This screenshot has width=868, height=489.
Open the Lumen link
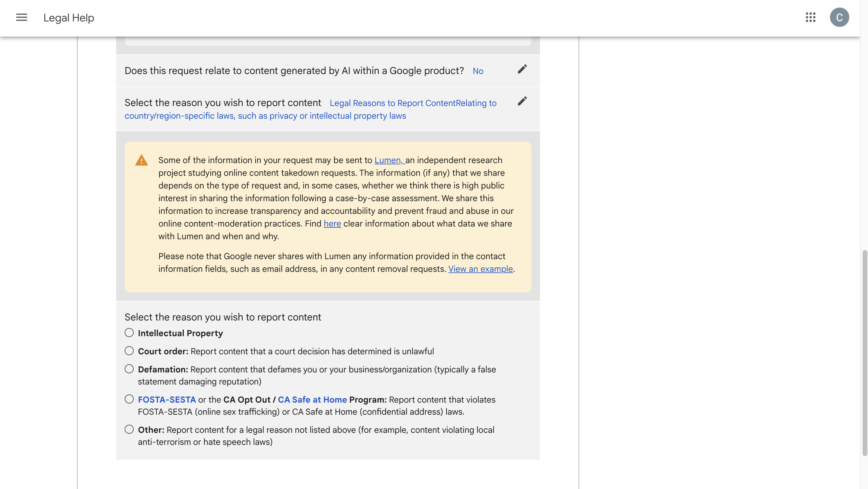pos(390,160)
